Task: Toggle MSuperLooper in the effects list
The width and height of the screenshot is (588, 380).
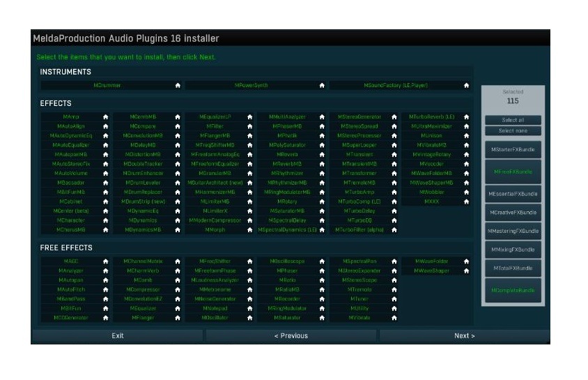Action: click(359, 145)
